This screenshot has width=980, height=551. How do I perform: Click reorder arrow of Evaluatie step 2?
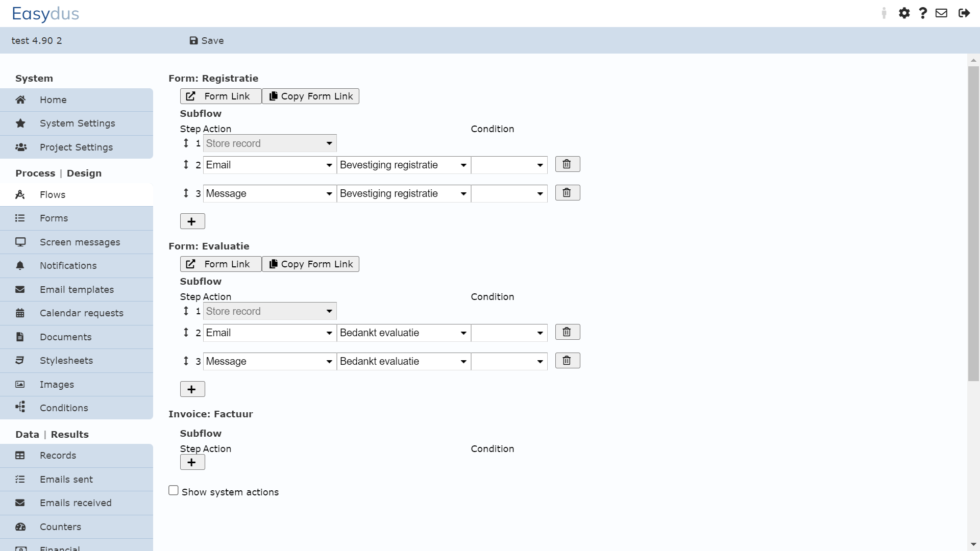point(186,332)
